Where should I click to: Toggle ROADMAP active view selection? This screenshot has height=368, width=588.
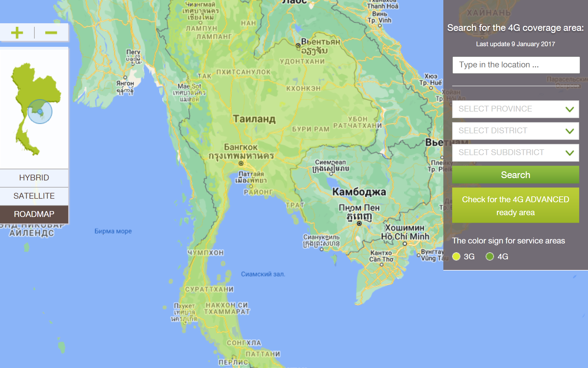click(34, 214)
